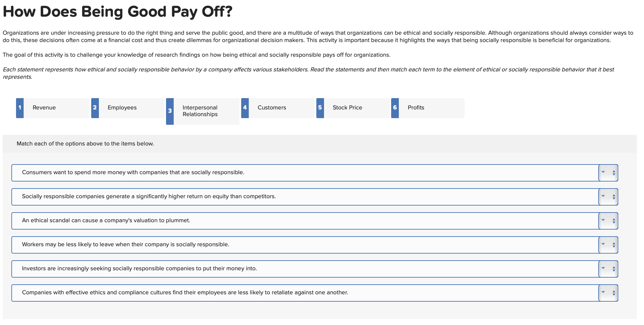
Task: Click the stepper beside the investors statement
Action: [x=614, y=269]
